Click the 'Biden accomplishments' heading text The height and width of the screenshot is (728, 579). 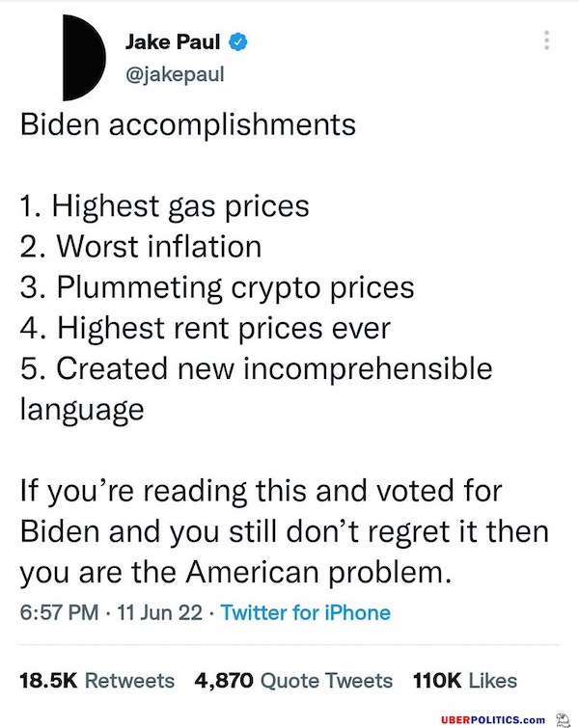click(187, 125)
